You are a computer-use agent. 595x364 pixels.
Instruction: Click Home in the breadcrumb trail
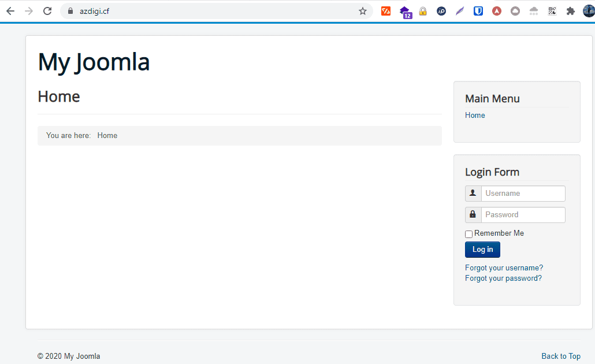tap(107, 136)
